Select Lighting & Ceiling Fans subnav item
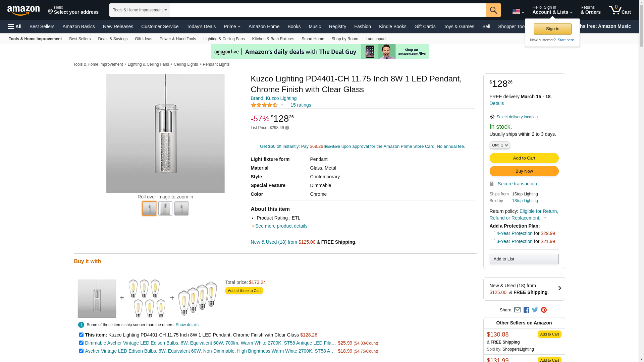Image resolution: width=644 pixels, height=362 pixels. pyautogui.click(x=224, y=39)
